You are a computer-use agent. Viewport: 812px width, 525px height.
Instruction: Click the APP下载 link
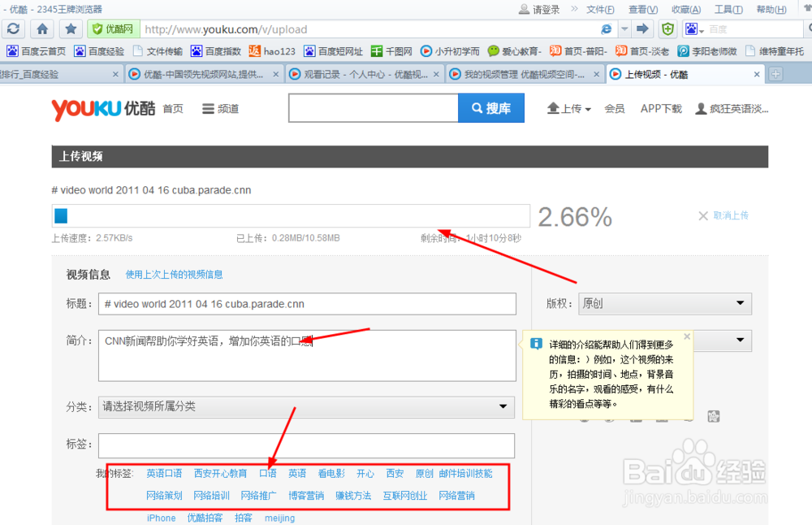[661, 109]
